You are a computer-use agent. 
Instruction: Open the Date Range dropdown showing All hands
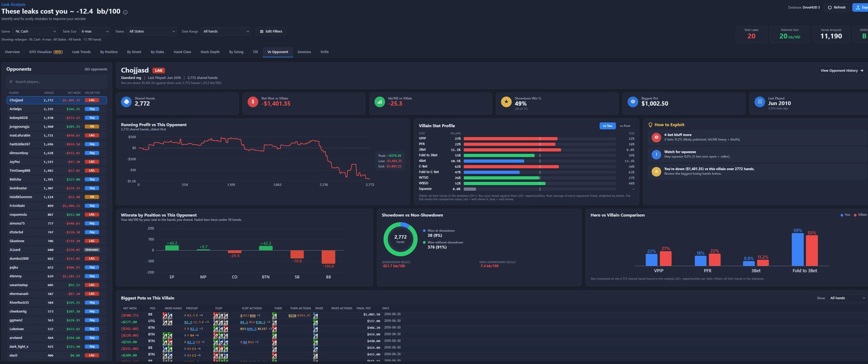(x=226, y=31)
